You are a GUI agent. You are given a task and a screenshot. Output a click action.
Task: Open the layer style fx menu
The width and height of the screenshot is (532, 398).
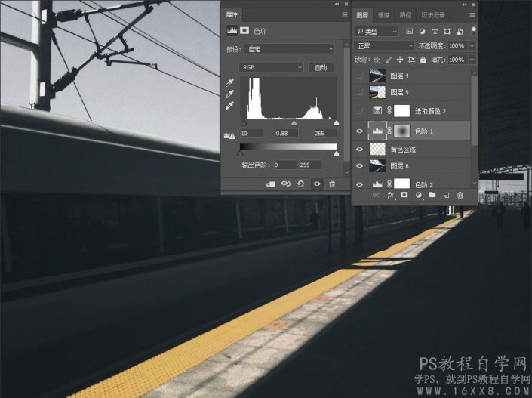(x=391, y=196)
